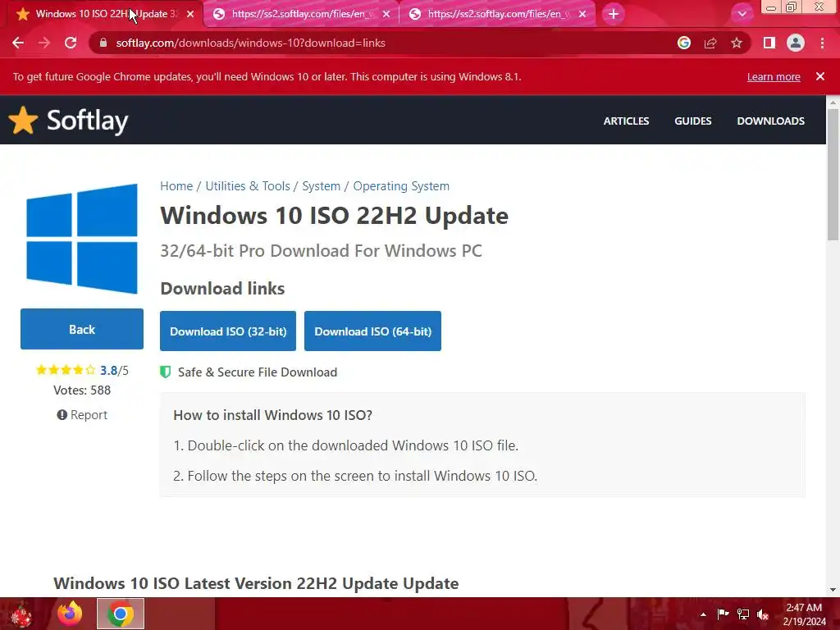This screenshot has width=840, height=630.
Task: Click the muted volume tray icon
Action: [763, 614]
